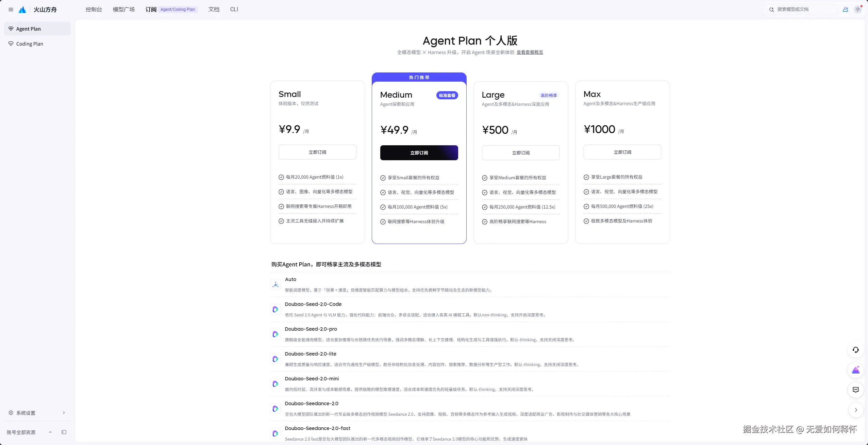Subscribe to the Small plan with 立即订阅
Image resolution: width=868 pixels, height=445 pixels.
(x=317, y=152)
